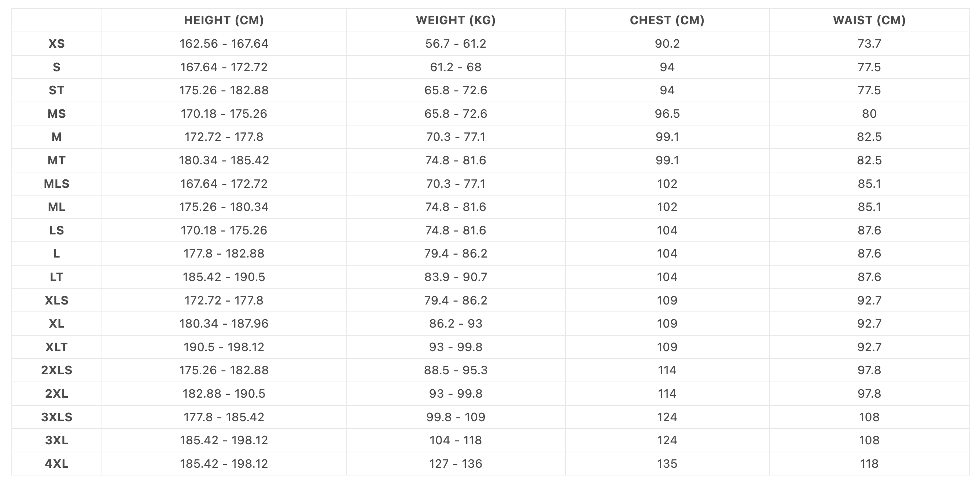This screenshot has height=485, width=980.
Task: Click height value 180.34 - 187.96
Action: [224, 324]
